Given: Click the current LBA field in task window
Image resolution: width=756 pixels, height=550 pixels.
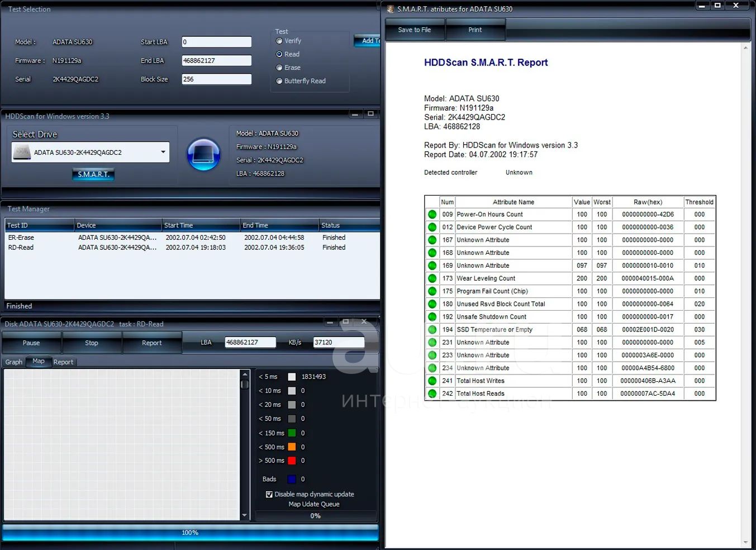Looking at the screenshot, I should (x=250, y=342).
